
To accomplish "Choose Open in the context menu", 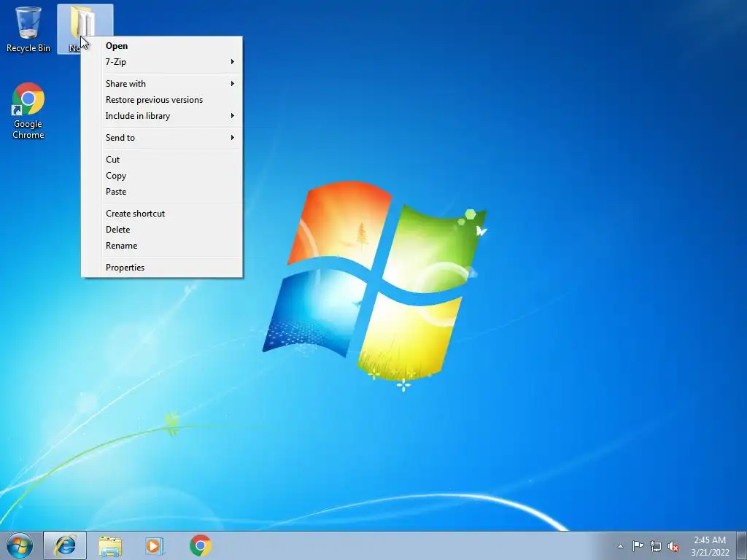I will (x=162, y=46).
